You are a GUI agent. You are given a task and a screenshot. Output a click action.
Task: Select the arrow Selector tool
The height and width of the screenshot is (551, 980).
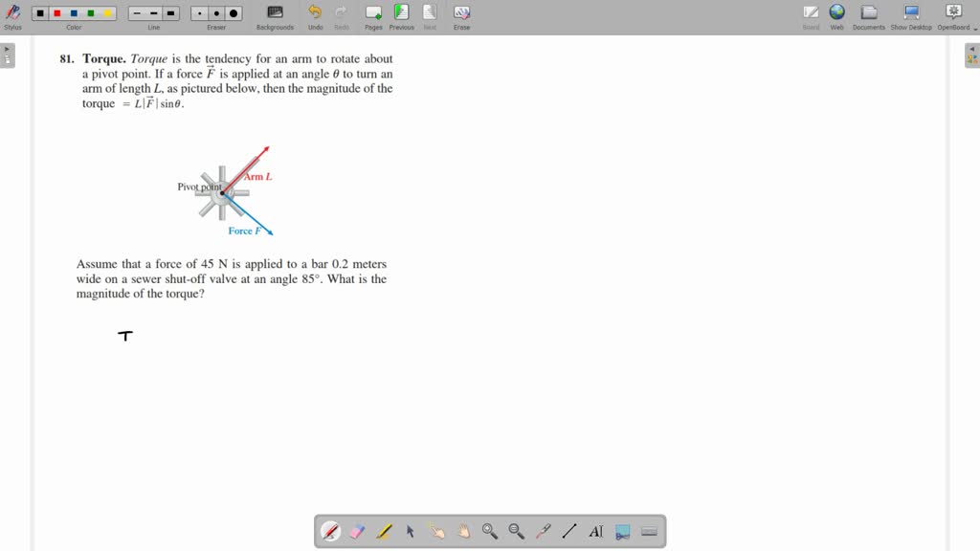(410, 531)
